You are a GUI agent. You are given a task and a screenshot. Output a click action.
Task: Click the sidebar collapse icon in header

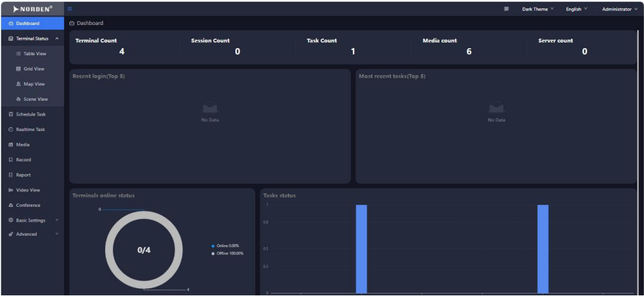(69, 8)
